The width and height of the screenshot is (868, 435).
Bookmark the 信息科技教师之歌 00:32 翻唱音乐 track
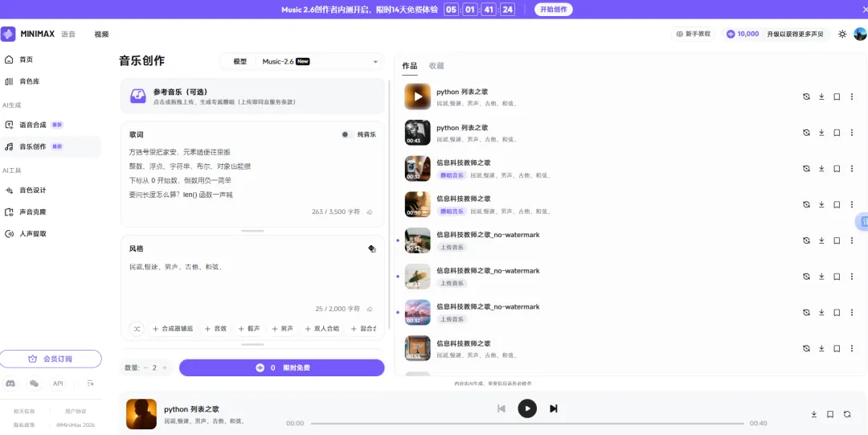pyautogui.click(x=837, y=169)
